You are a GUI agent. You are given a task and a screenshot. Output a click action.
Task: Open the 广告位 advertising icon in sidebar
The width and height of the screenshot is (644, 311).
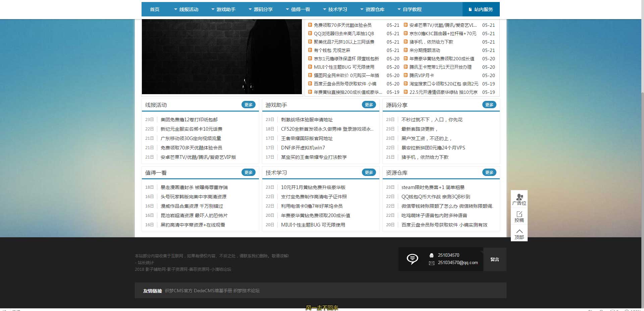click(x=519, y=198)
